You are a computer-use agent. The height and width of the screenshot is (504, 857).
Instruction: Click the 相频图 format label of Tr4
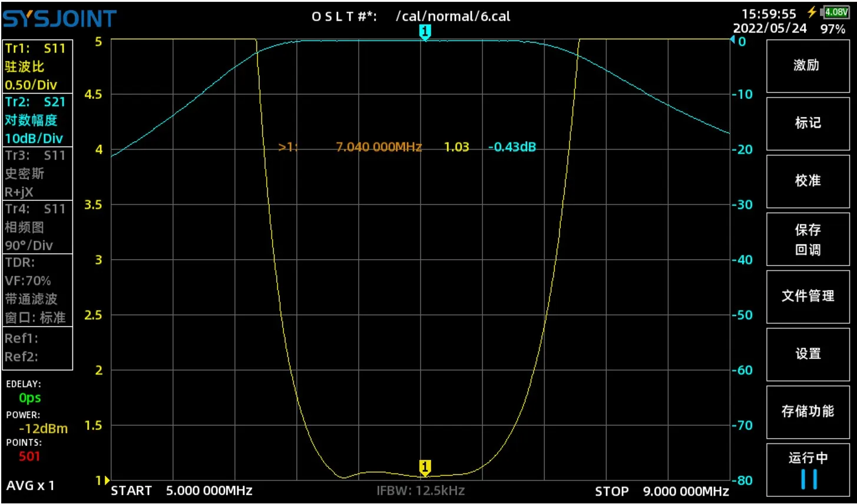(x=25, y=227)
